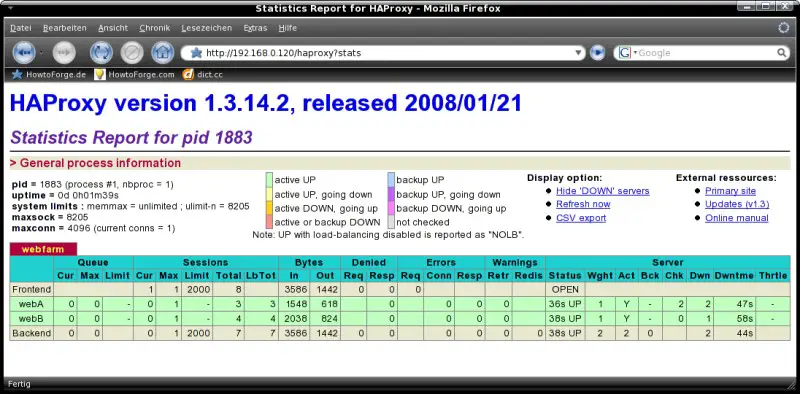Go to the Home page icon

[162, 52]
